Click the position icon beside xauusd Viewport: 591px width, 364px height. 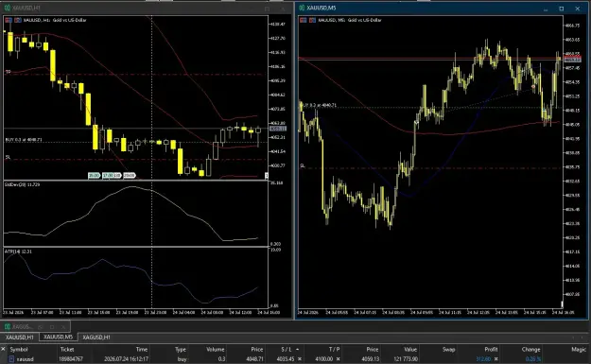click(x=11, y=359)
